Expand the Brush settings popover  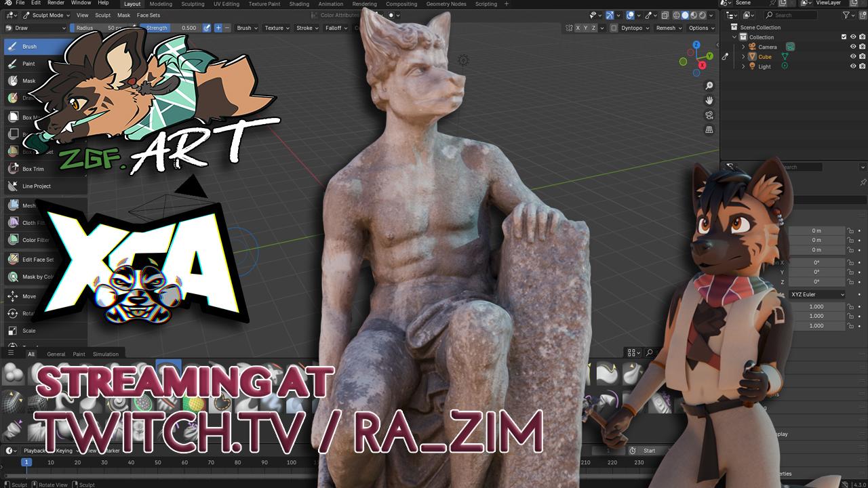pos(246,28)
